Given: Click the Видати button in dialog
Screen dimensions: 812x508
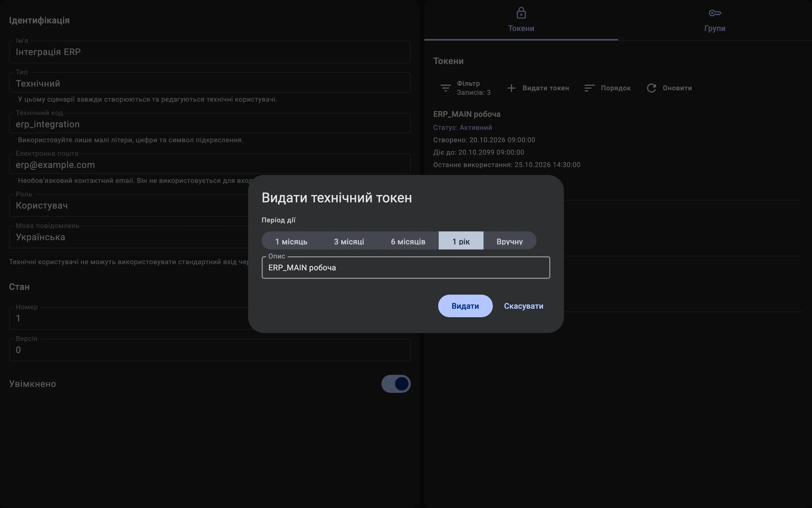Looking at the screenshot, I should click(465, 306).
